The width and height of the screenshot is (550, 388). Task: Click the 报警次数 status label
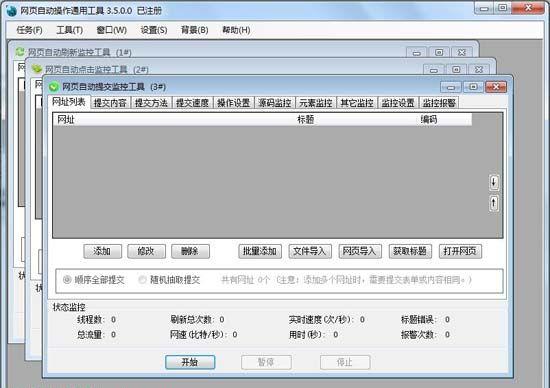419,335
